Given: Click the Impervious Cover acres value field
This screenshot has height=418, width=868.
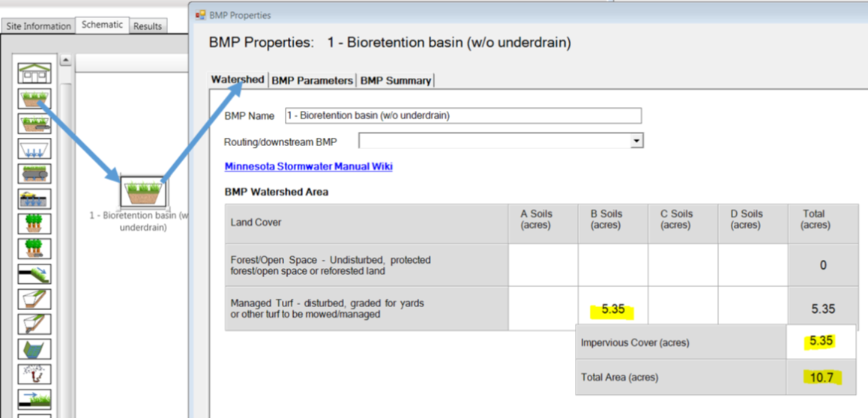Looking at the screenshot, I should (x=822, y=342).
